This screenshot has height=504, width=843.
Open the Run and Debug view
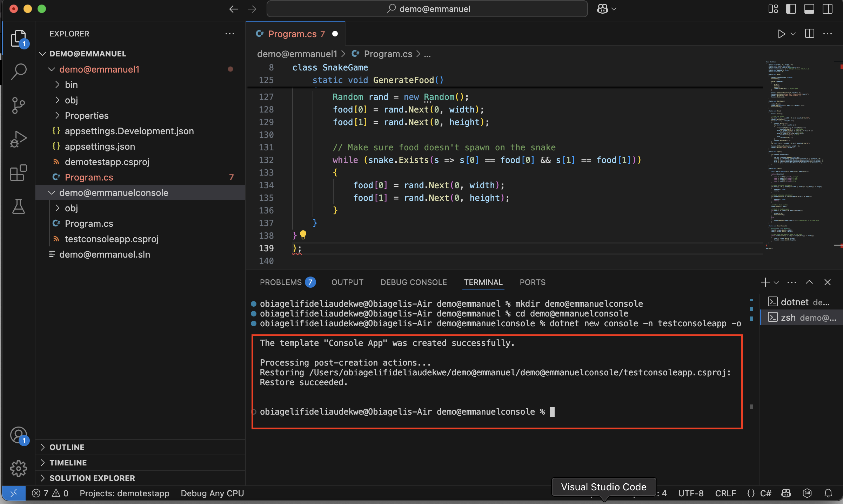[x=19, y=139]
